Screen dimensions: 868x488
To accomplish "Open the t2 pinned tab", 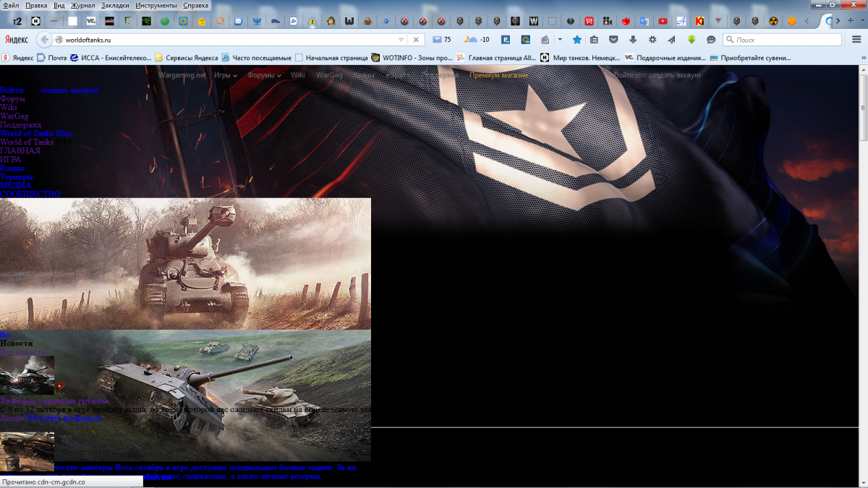I will click(17, 21).
